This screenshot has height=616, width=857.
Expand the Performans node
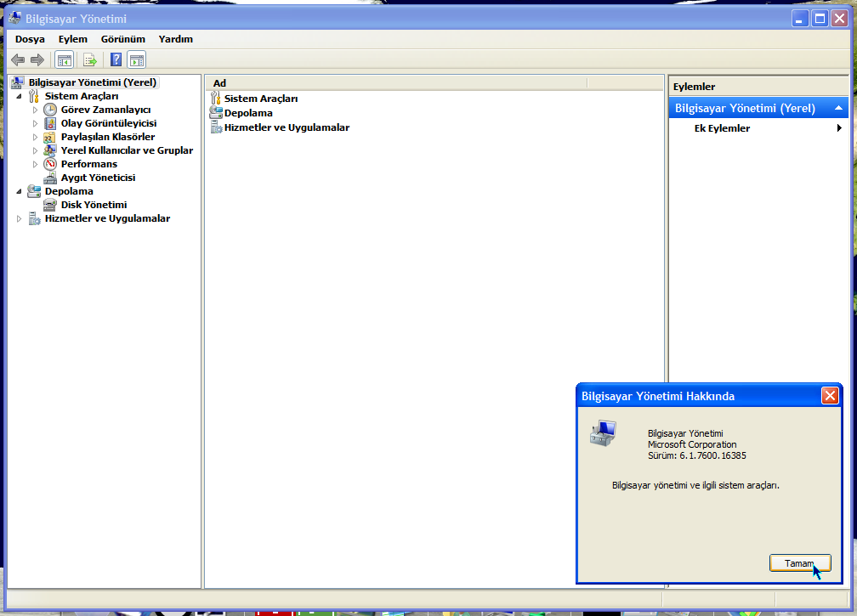coord(36,164)
